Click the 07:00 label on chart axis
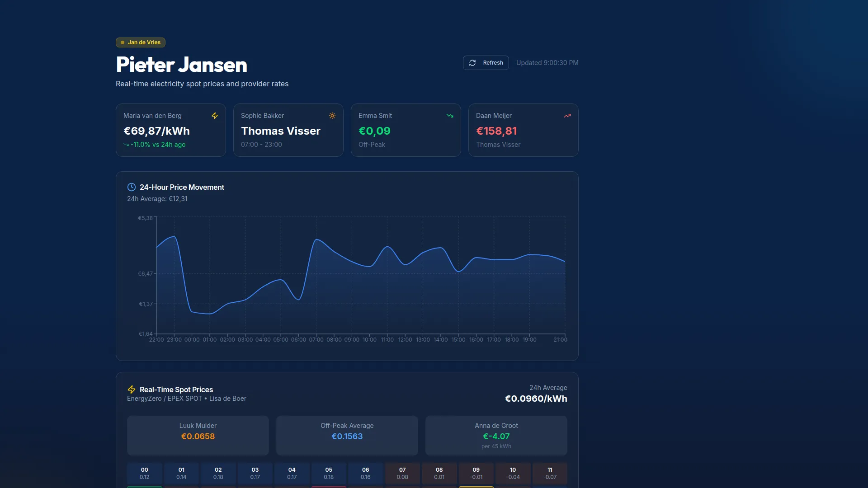This screenshot has height=488, width=868. click(x=316, y=340)
